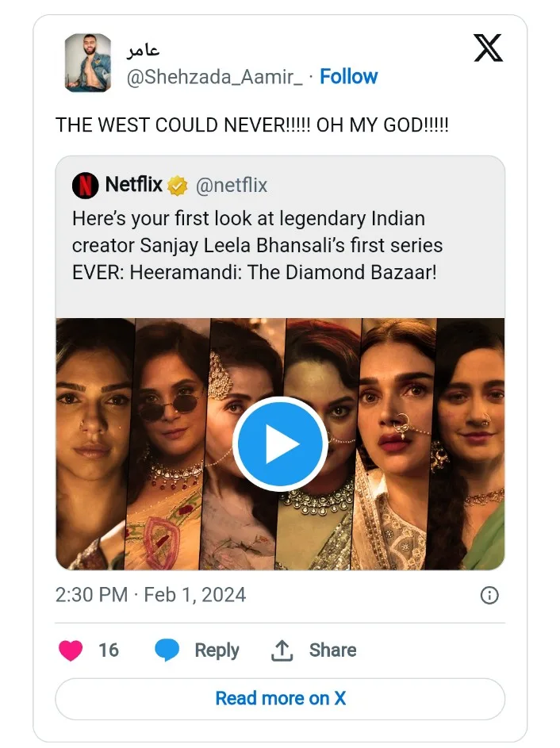Play the Heeramandi video
Screen dimensions: 560x748
point(281,443)
